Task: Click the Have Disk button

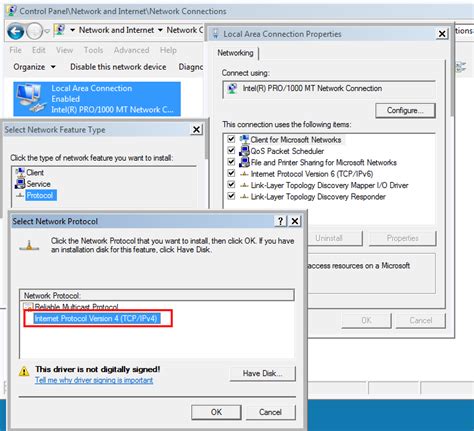Action: (262, 373)
